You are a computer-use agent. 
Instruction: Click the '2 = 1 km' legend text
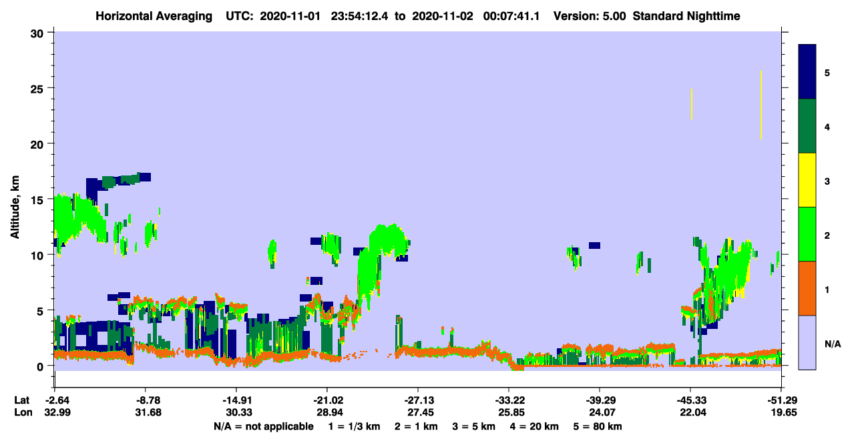coord(417,426)
